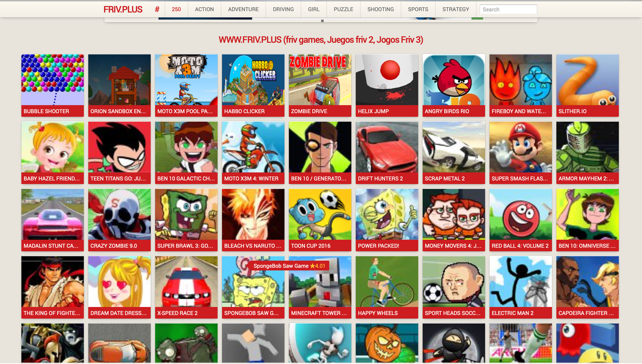This screenshot has width=642, height=364.
Task: Open Armor Mayhem 2 game tile
Action: (x=587, y=153)
